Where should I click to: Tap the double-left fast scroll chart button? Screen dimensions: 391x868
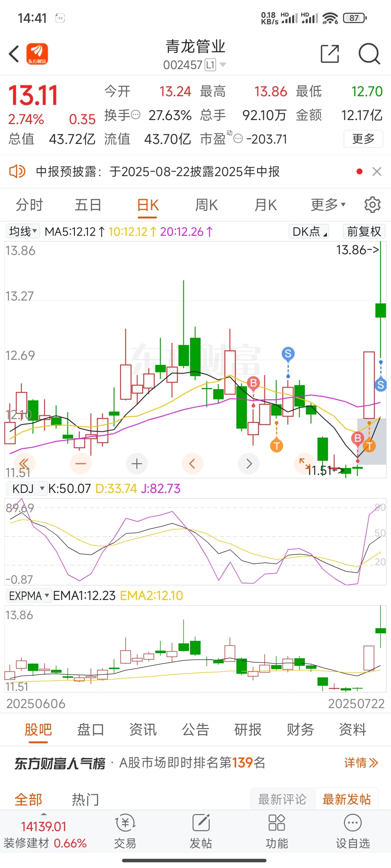pos(24,463)
